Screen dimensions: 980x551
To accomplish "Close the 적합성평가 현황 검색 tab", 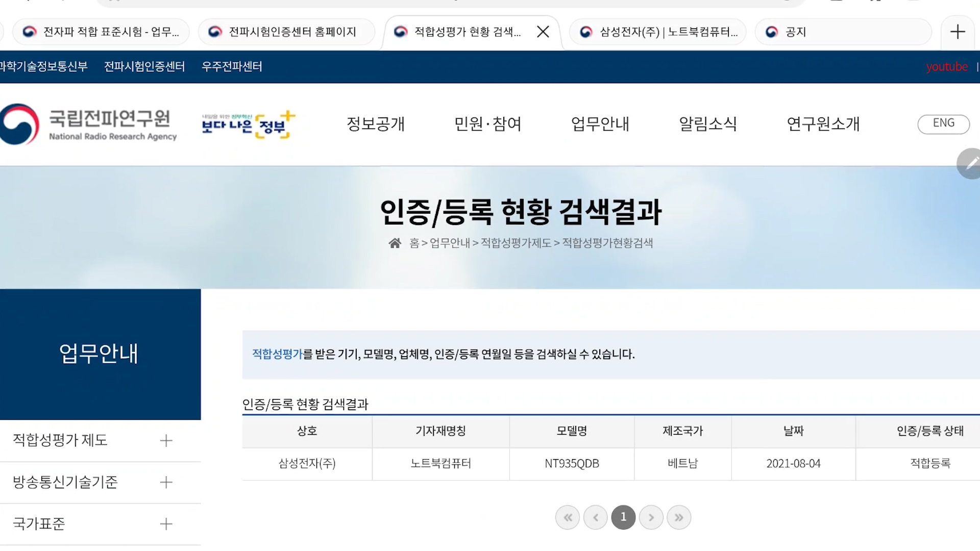I will click(543, 32).
